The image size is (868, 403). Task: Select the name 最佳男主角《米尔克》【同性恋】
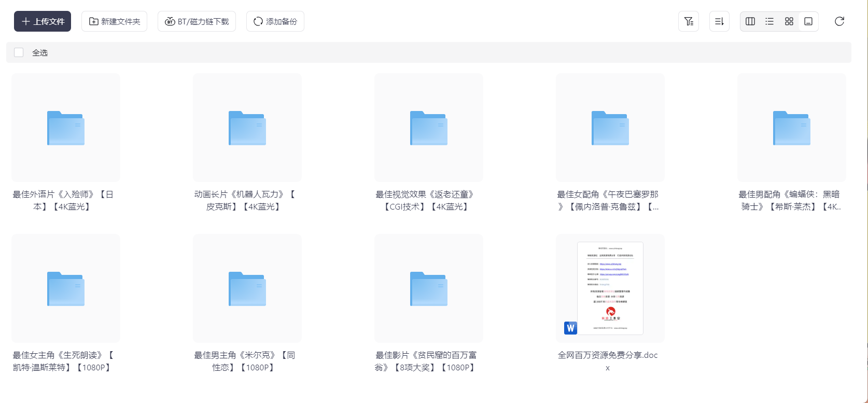coord(245,362)
